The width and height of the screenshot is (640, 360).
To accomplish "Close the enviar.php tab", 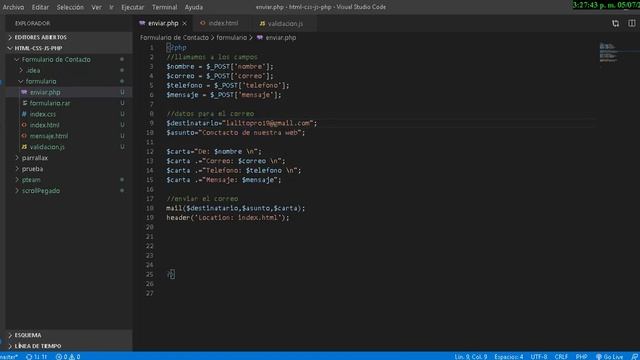I will tap(184, 23).
